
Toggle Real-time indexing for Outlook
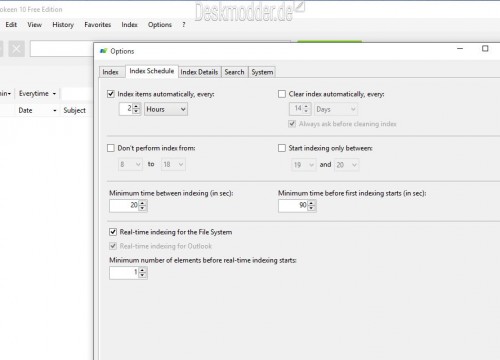113,246
